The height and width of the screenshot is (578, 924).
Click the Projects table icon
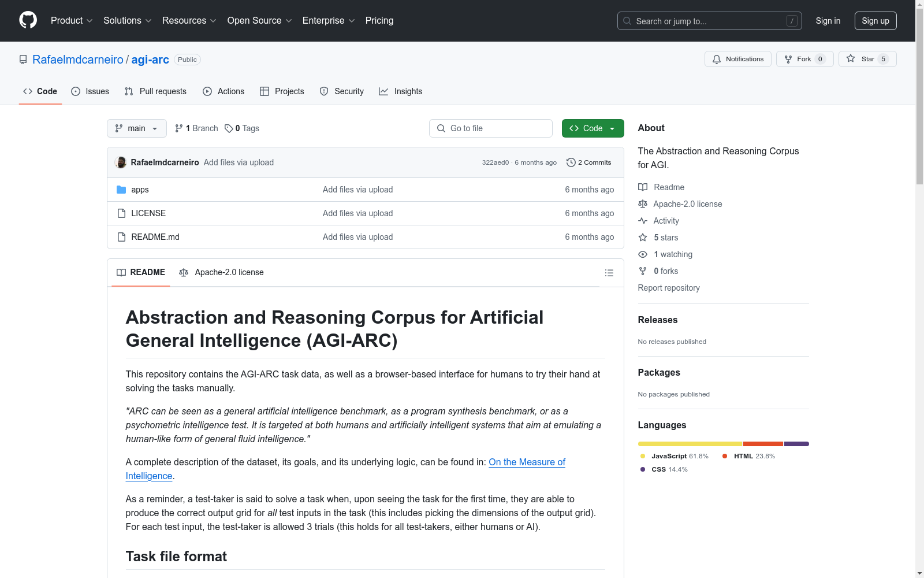point(264,91)
